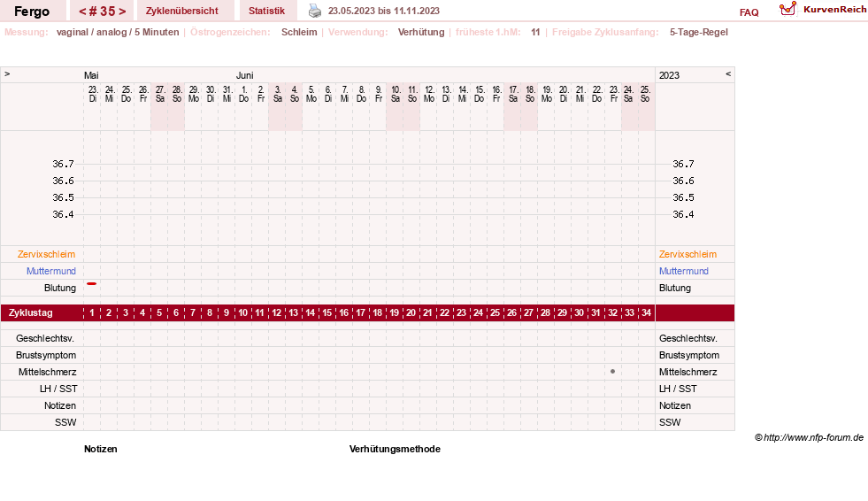Click the date header '25. So'
The image size is (868, 501).
[x=645, y=94]
